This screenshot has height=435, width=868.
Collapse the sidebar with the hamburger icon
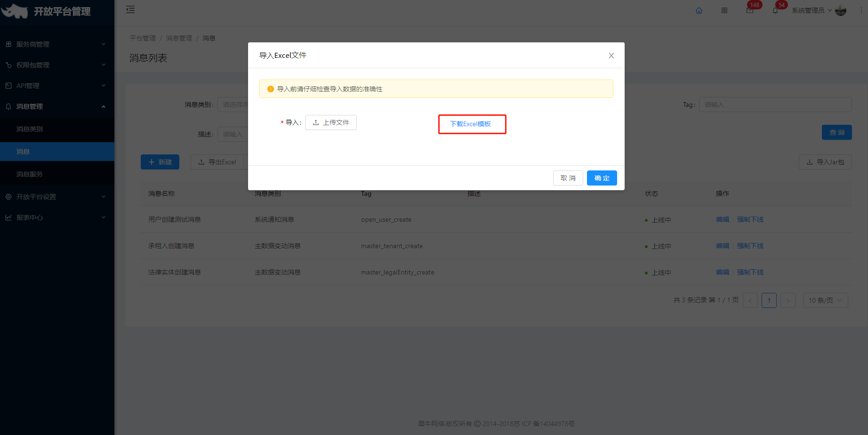130,9
